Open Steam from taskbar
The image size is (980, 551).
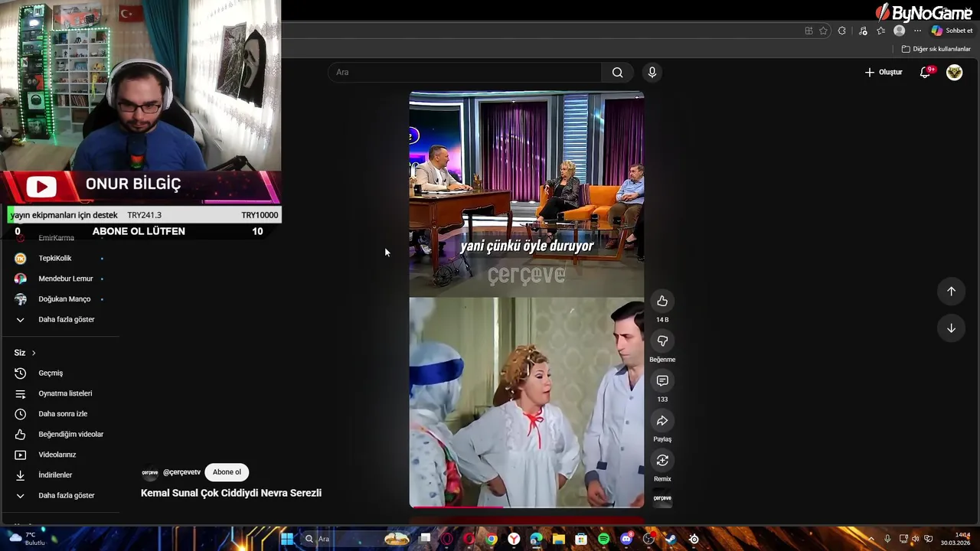[671, 539]
